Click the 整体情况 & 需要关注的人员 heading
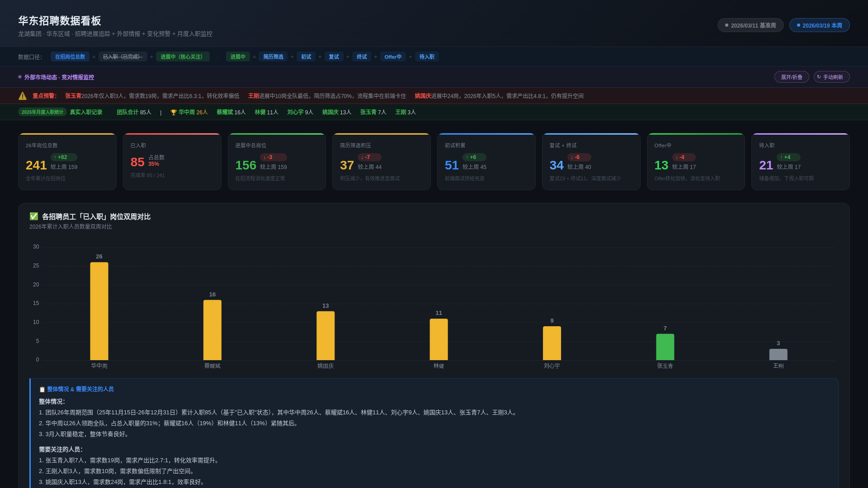 pos(80,389)
